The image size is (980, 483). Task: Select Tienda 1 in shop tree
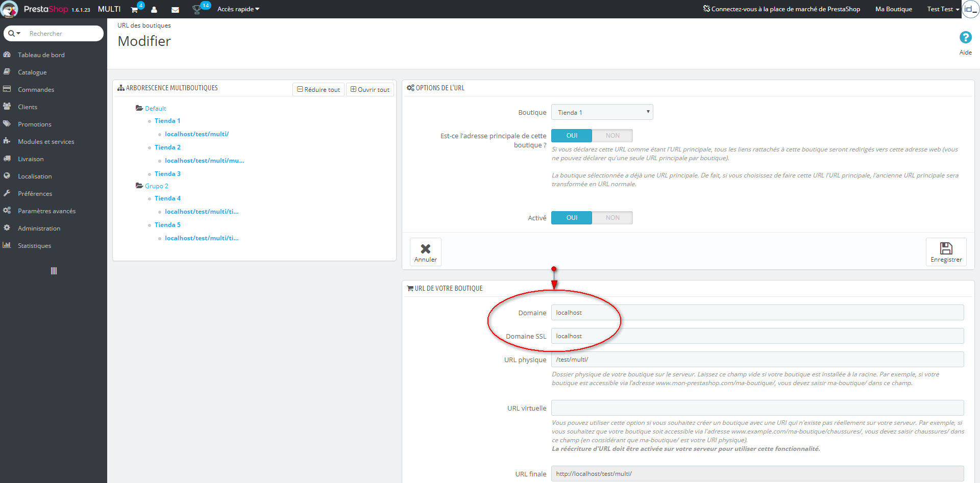tap(167, 121)
